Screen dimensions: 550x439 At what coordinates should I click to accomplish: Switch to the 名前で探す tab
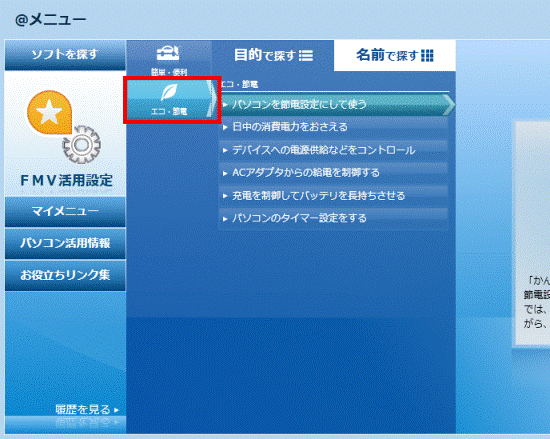click(x=395, y=55)
